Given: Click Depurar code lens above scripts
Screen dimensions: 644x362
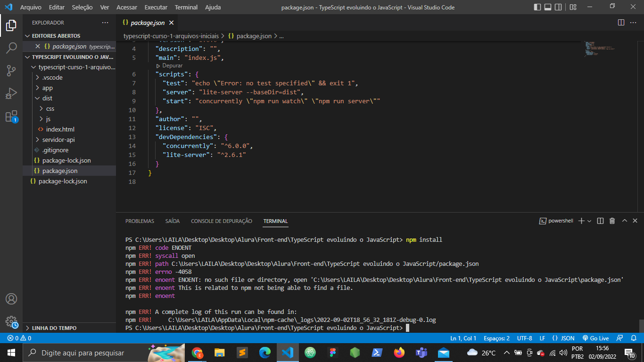Looking at the screenshot, I should (172, 66).
